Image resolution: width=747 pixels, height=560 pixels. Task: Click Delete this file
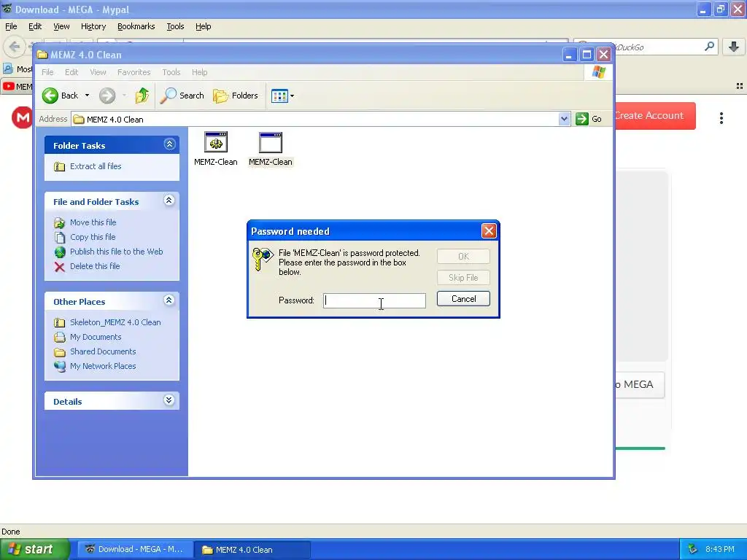(x=95, y=266)
